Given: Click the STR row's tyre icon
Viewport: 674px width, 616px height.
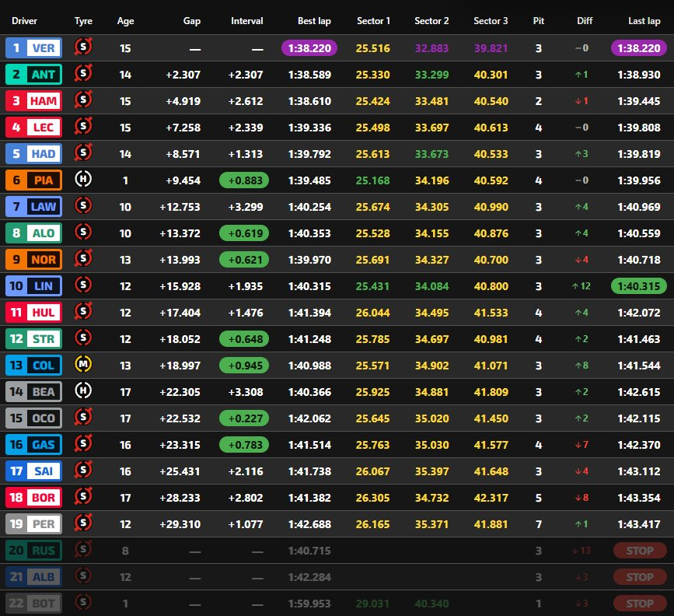Looking at the screenshot, I should [83, 338].
